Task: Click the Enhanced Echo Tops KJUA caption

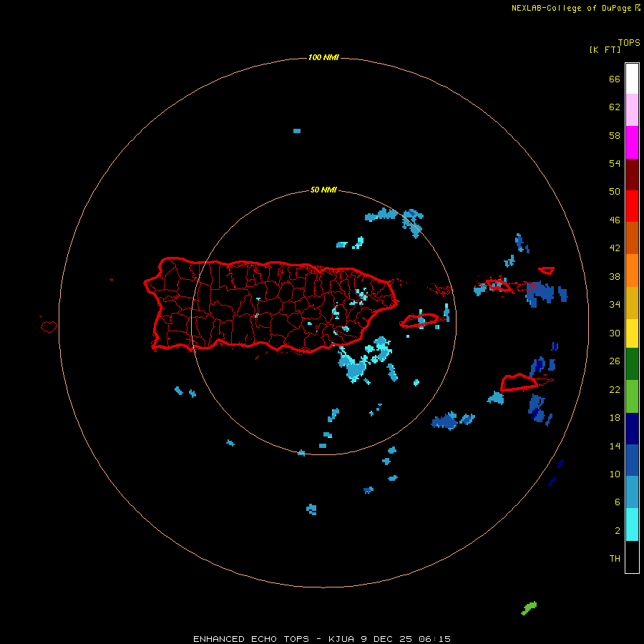Action: (x=322, y=639)
